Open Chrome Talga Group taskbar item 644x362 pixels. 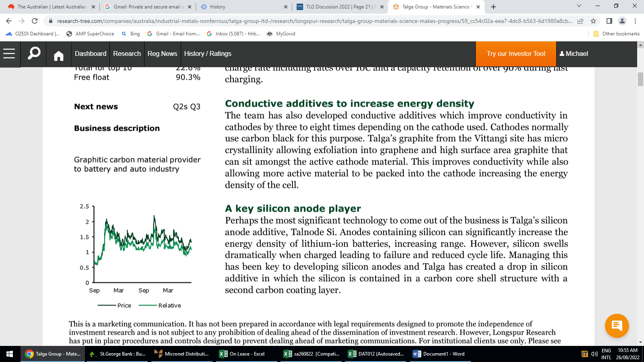[x=53, y=354]
